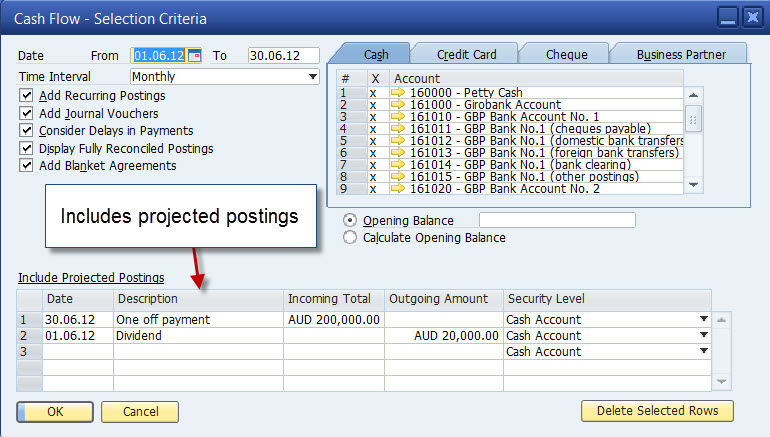Open link arrow for GBP Bank Account No. 1
Image resolution: width=770 pixels, height=437 pixels.
[x=398, y=117]
